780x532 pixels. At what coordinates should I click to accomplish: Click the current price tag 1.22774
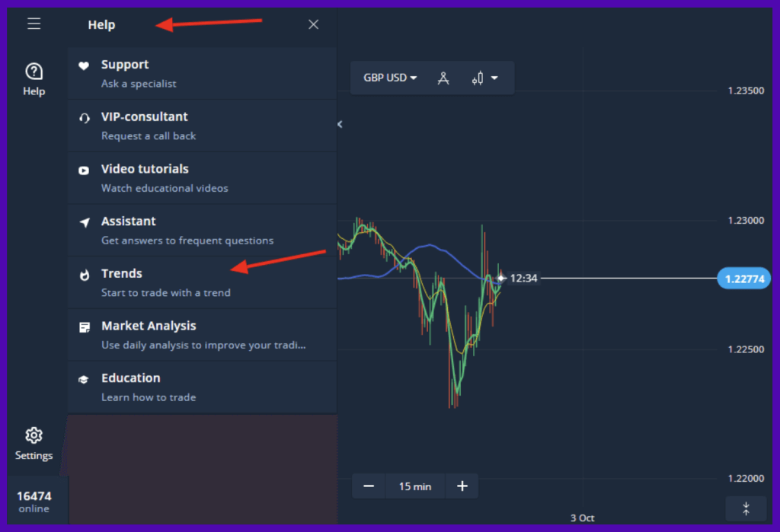point(743,279)
